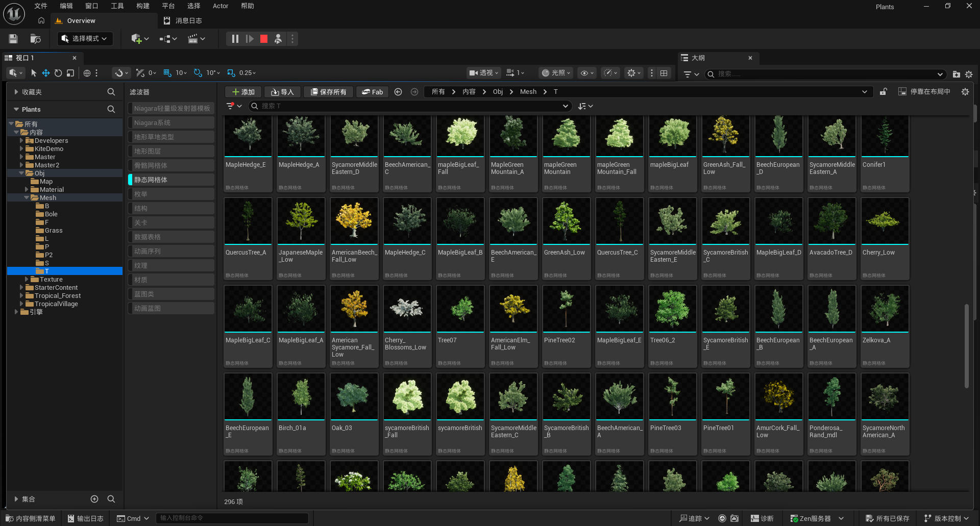
Task: Stop the play session
Action: (x=264, y=39)
